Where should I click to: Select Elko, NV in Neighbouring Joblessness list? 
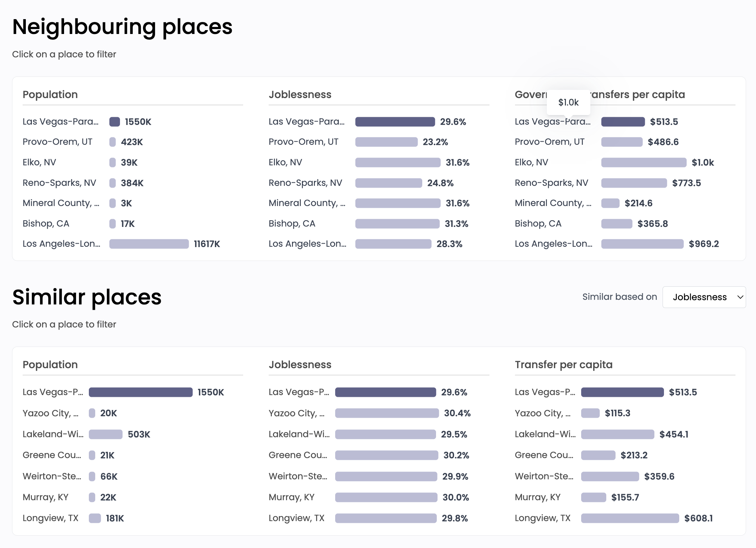285,162
